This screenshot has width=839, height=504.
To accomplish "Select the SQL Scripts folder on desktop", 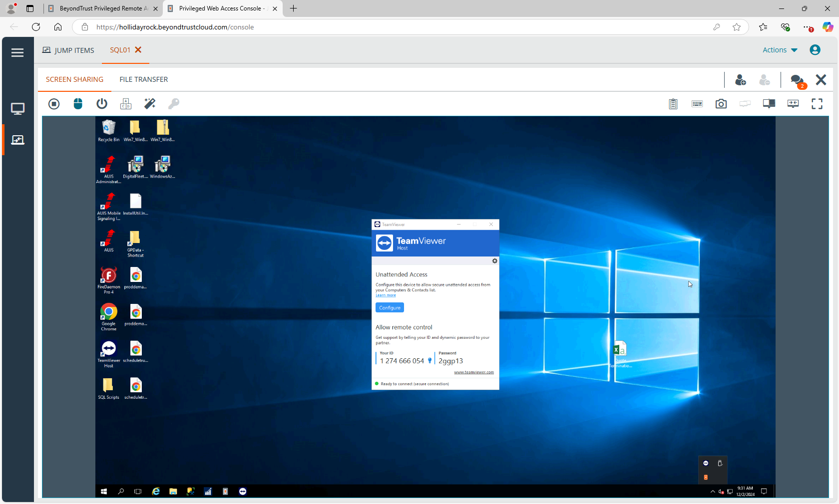I will pyautogui.click(x=108, y=389).
